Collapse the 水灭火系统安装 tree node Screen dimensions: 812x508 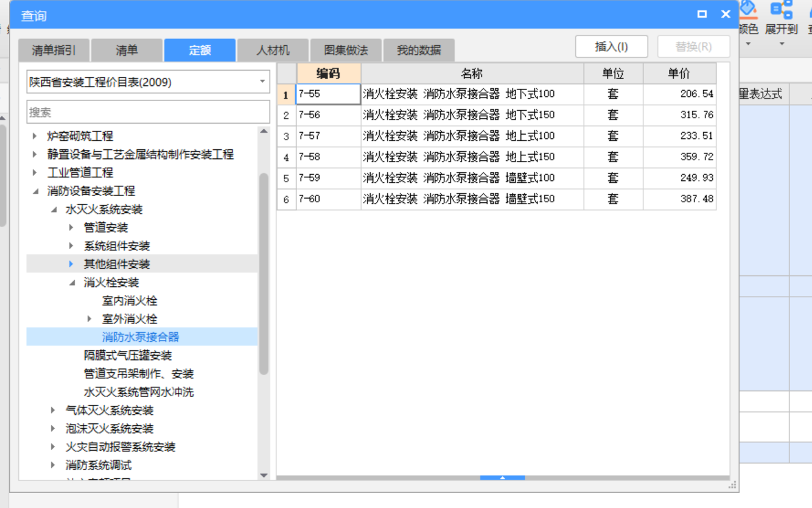(54, 210)
